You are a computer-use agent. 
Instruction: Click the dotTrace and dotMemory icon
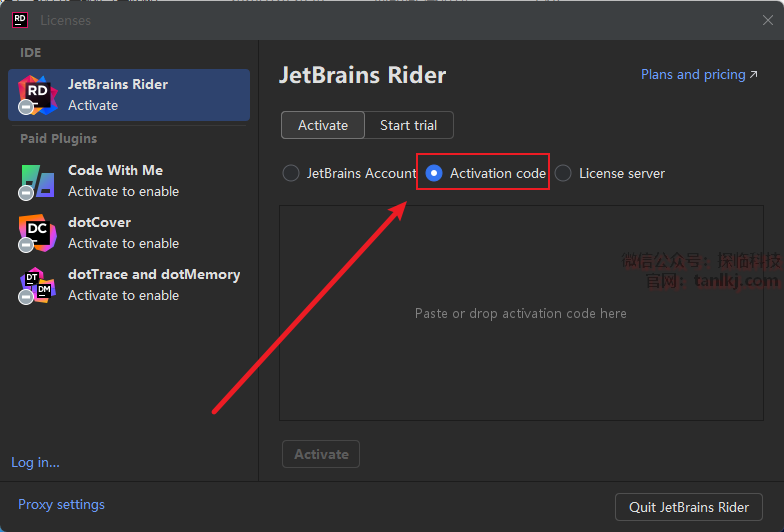(x=38, y=285)
